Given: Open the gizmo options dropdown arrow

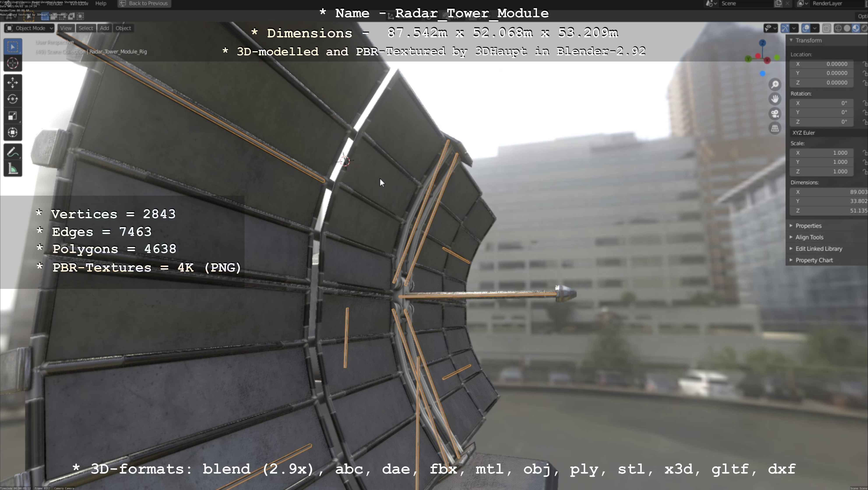Looking at the screenshot, I should click(x=794, y=28).
